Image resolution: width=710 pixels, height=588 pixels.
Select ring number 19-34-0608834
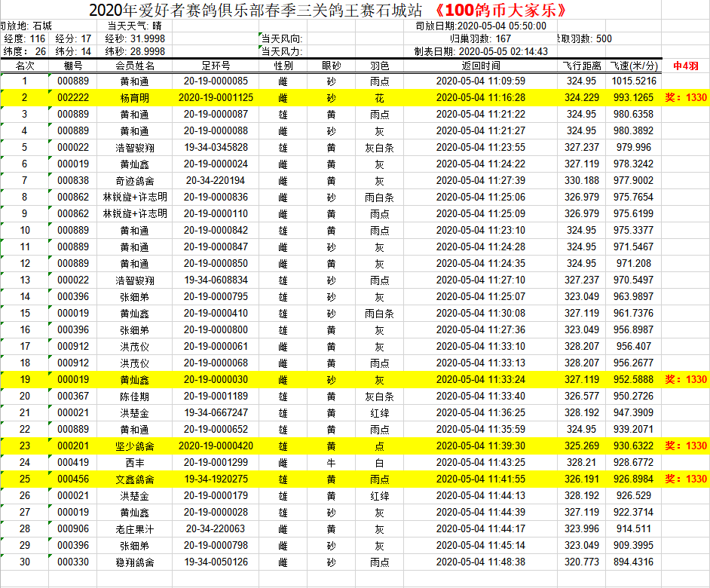pyautogui.click(x=216, y=280)
